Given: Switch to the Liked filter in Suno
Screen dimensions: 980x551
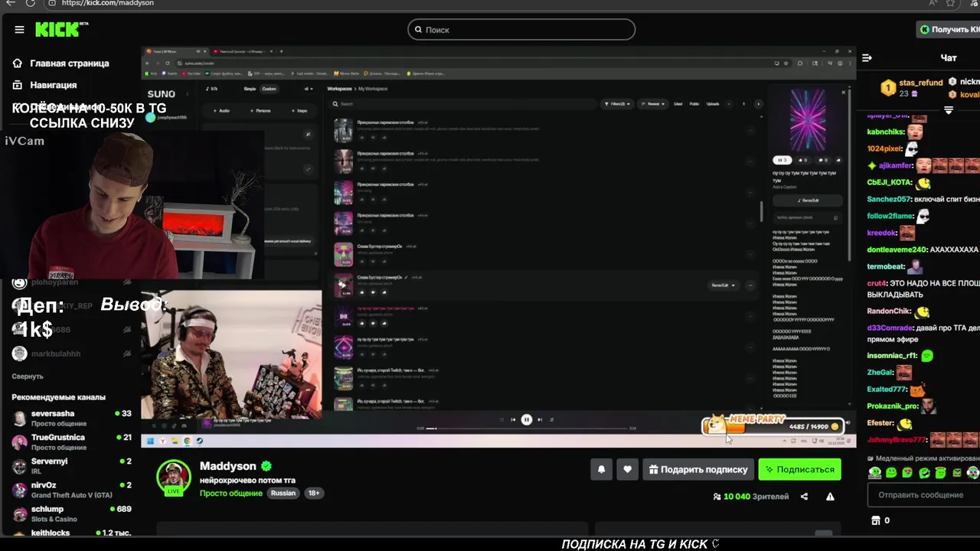Looking at the screenshot, I should point(678,103).
